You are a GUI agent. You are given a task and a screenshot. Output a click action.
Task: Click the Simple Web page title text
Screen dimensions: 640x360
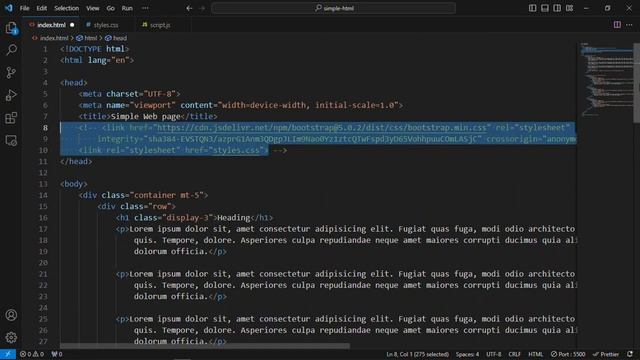click(x=145, y=116)
